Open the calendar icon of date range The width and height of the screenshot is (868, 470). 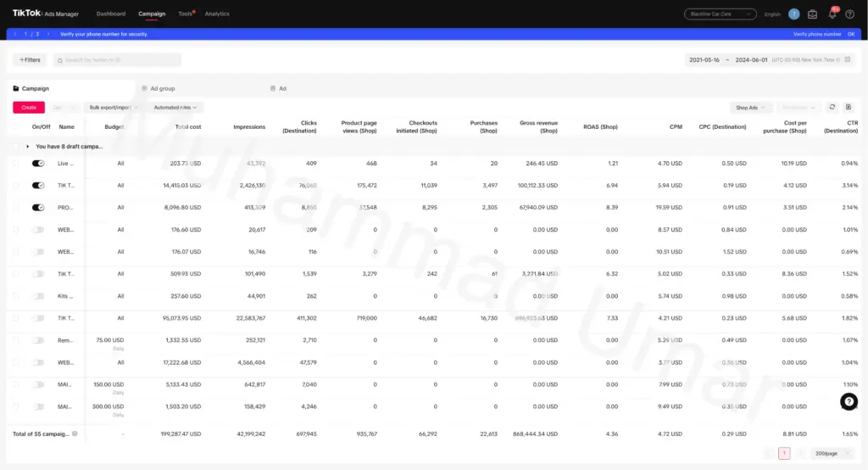click(848, 59)
